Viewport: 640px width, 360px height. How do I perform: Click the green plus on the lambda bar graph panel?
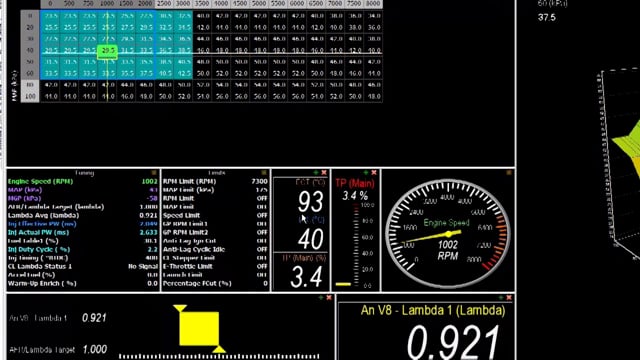pos(321,298)
